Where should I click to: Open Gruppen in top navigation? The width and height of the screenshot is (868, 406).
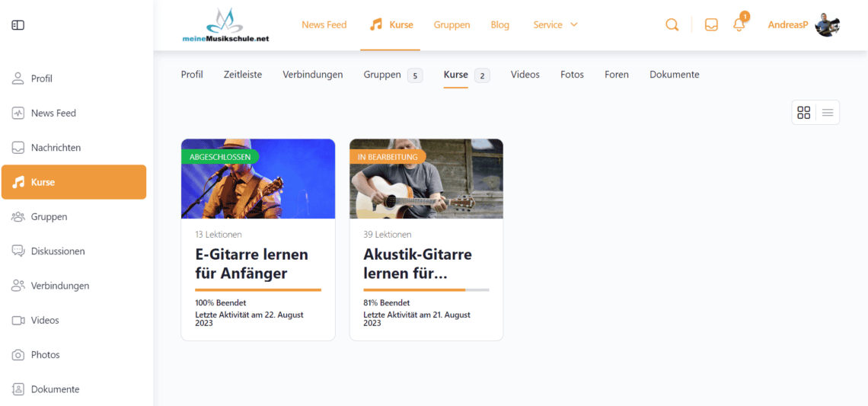click(452, 25)
